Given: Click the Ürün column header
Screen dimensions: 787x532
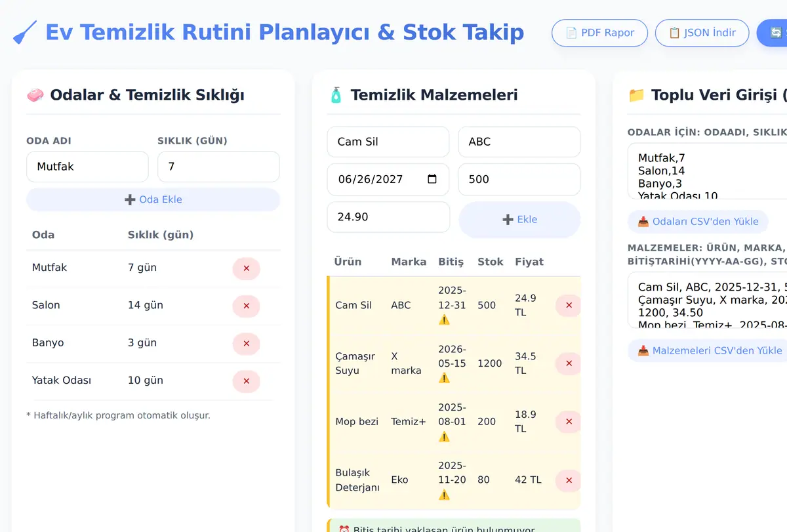Looking at the screenshot, I should pyautogui.click(x=348, y=262).
